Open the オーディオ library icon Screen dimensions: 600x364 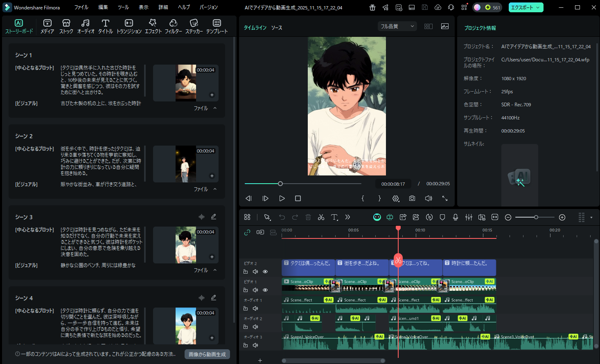pos(86,25)
